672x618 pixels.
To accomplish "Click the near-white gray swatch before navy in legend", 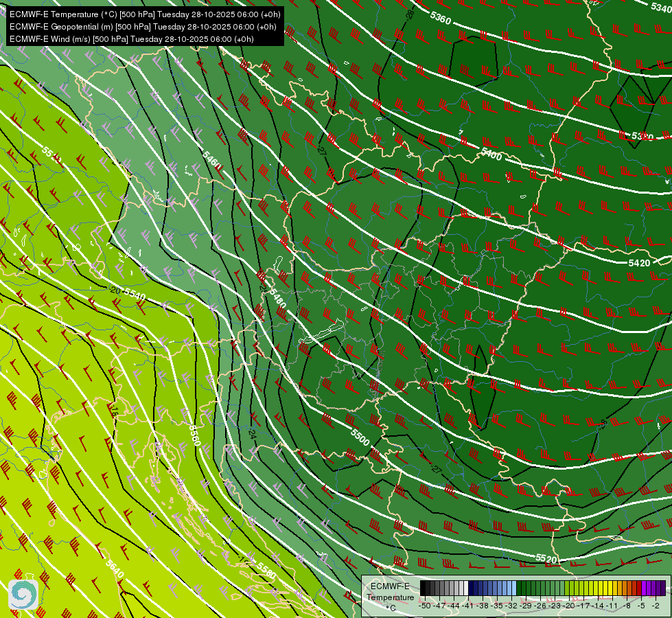I will point(466,588).
